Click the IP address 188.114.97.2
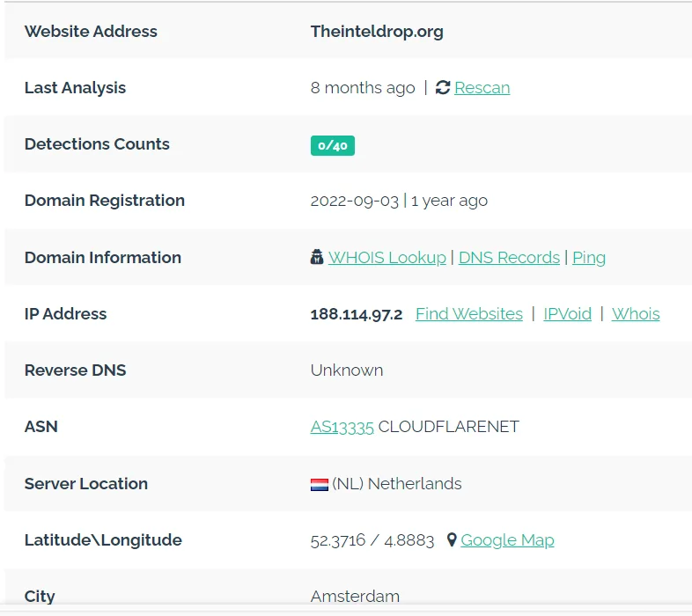The width and height of the screenshot is (692, 616). pyautogui.click(x=356, y=314)
